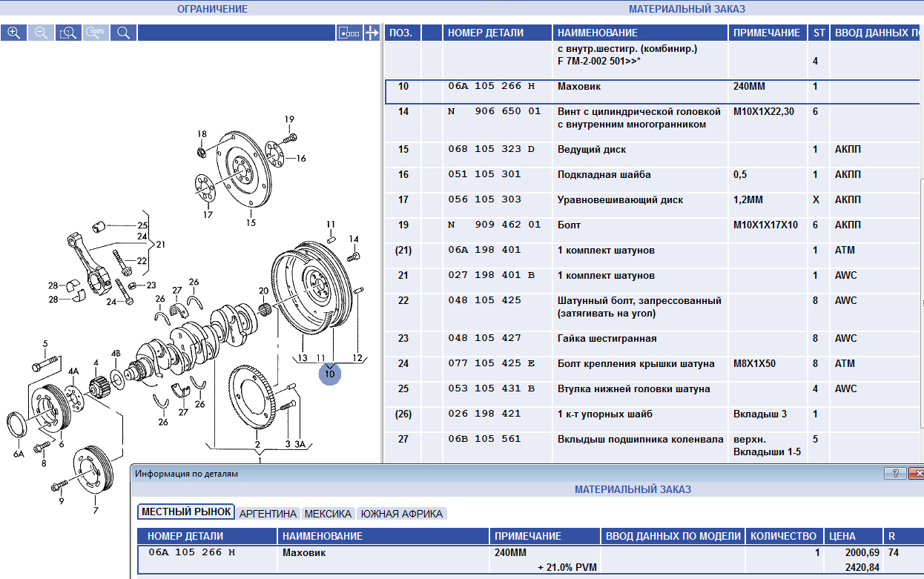Click callout 19 bolt label
The height and width of the screenshot is (579, 924).
point(289,119)
